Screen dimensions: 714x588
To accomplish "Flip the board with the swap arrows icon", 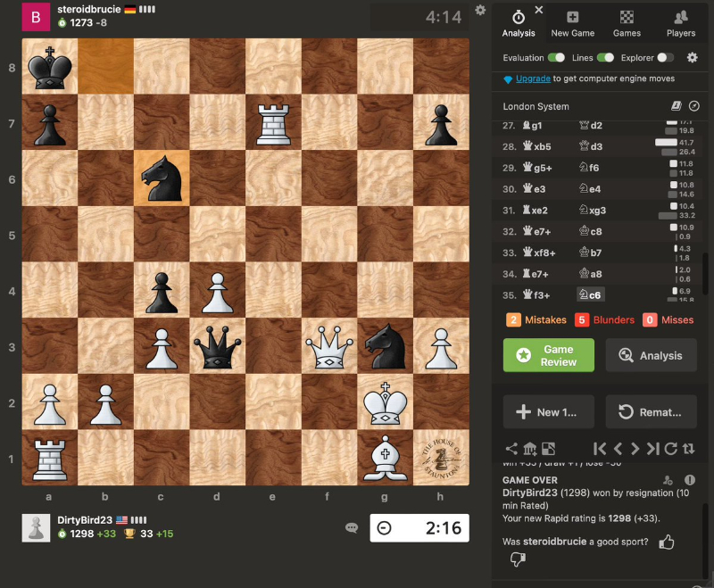I will (688, 449).
